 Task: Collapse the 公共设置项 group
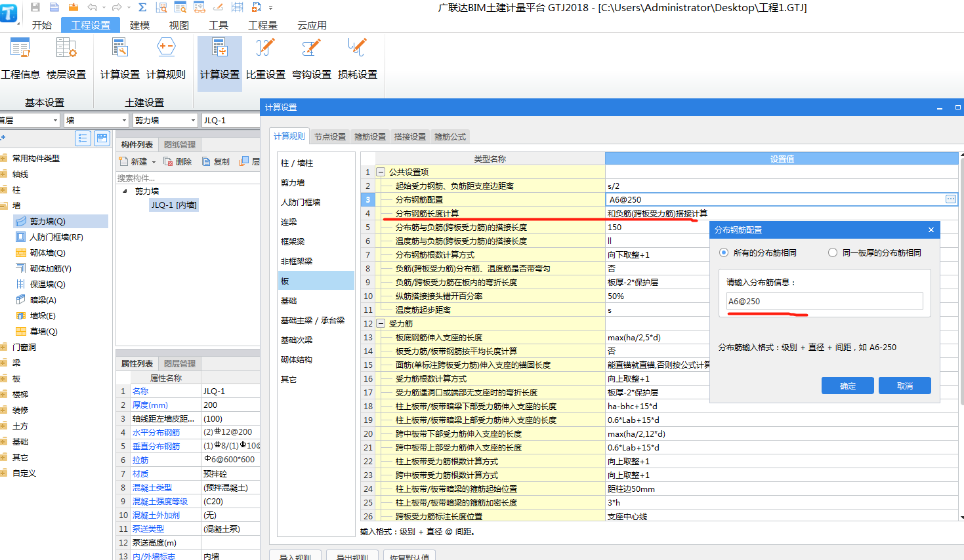click(x=381, y=172)
